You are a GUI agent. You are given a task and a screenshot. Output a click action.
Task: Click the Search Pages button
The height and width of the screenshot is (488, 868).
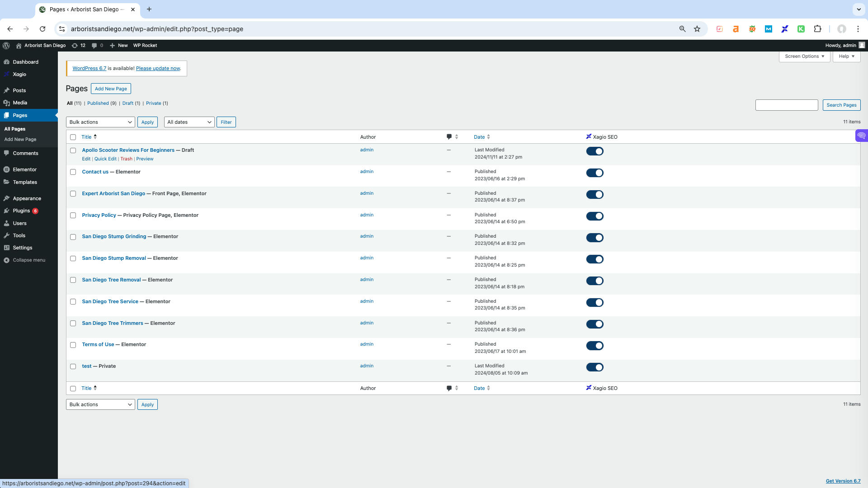click(x=841, y=105)
